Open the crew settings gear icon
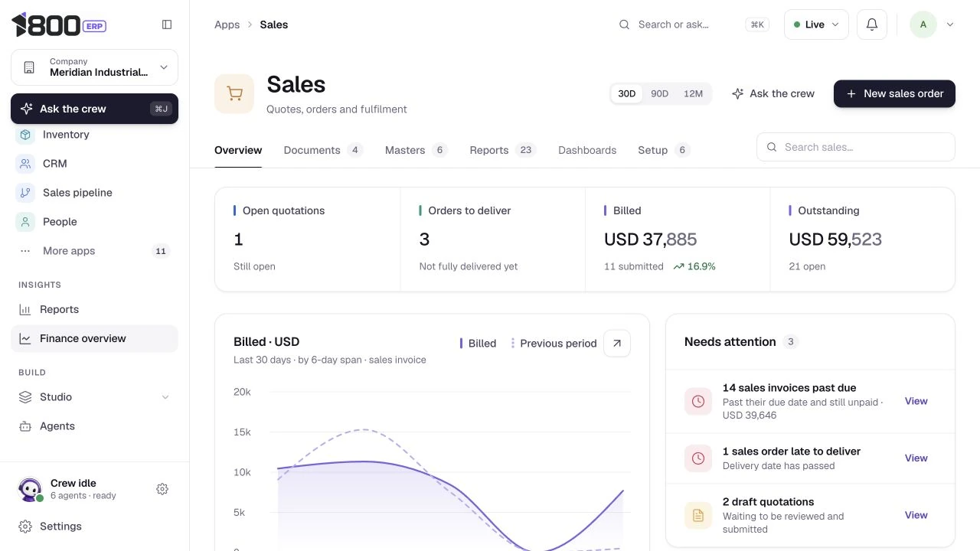Viewport: 980px width, 551px height. [162, 489]
